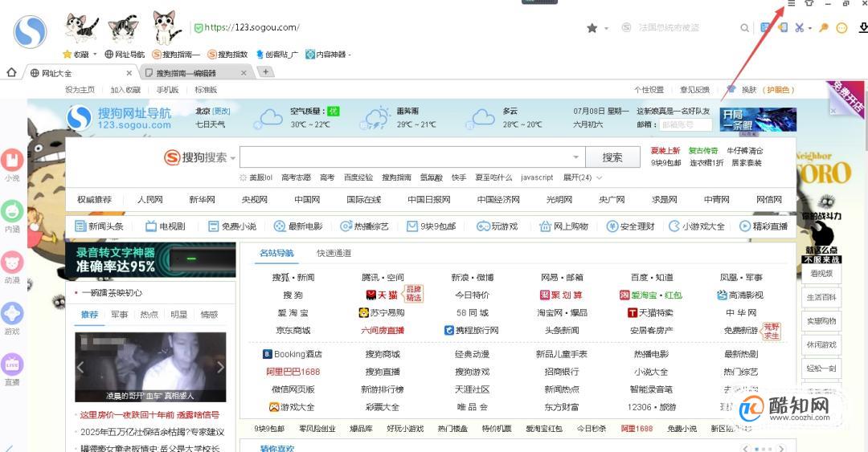Open the scissors screenshot tool
Screen dimensions: 868x452
(799, 27)
